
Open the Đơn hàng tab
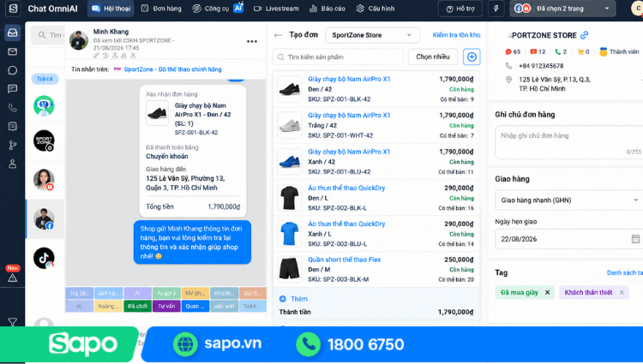(161, 9)
